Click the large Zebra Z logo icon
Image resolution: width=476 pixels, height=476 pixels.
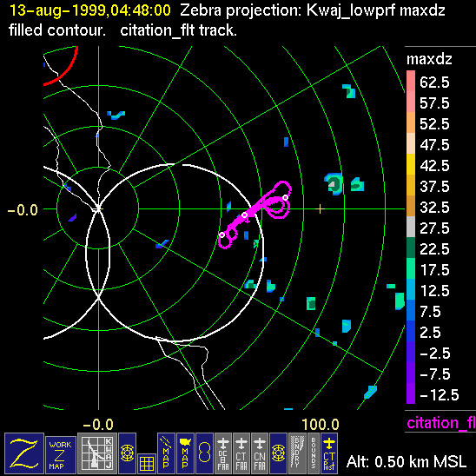pyautogui.click(x=24, y=453)
